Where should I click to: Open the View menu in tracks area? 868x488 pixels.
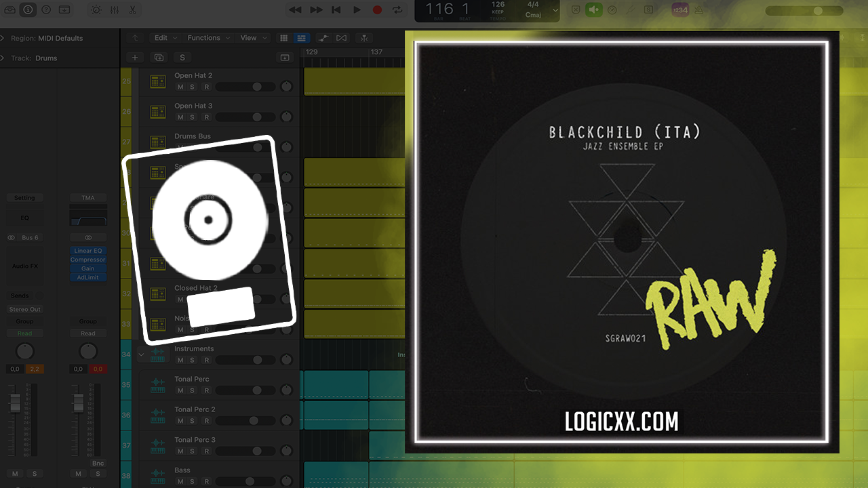[x=253, y=38]
